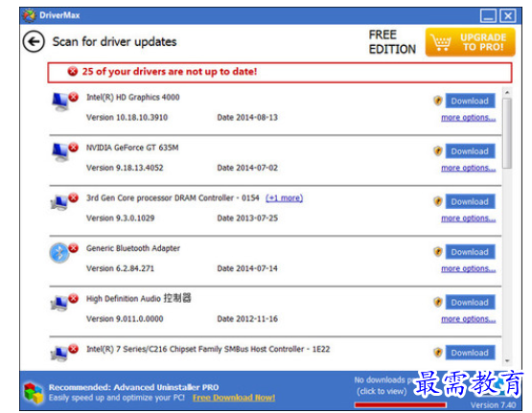Click the DRAM Controller device icon

(x=59, y=202)
